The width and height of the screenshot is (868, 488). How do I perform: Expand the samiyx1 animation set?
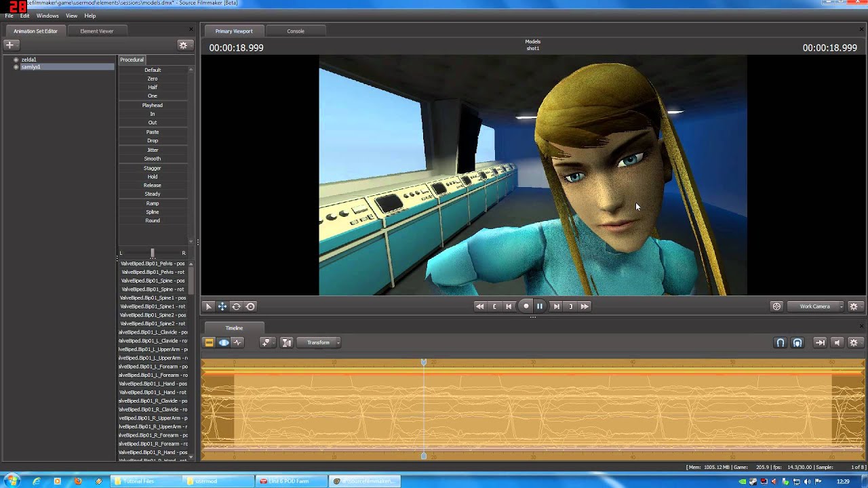pos(16,67)
